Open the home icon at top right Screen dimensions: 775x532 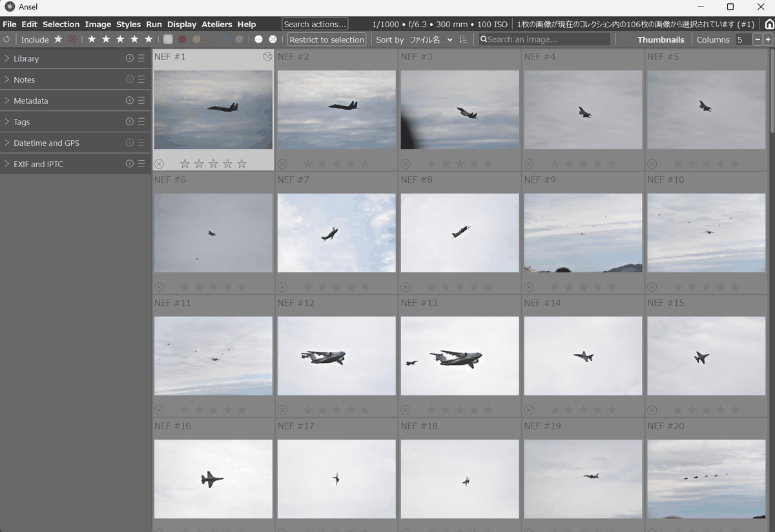click(769, 24)
